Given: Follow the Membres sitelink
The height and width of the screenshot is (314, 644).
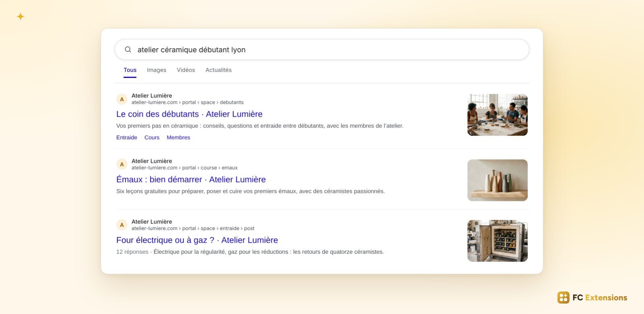Looking at the screenshot, I should click(x=178, y=138).
